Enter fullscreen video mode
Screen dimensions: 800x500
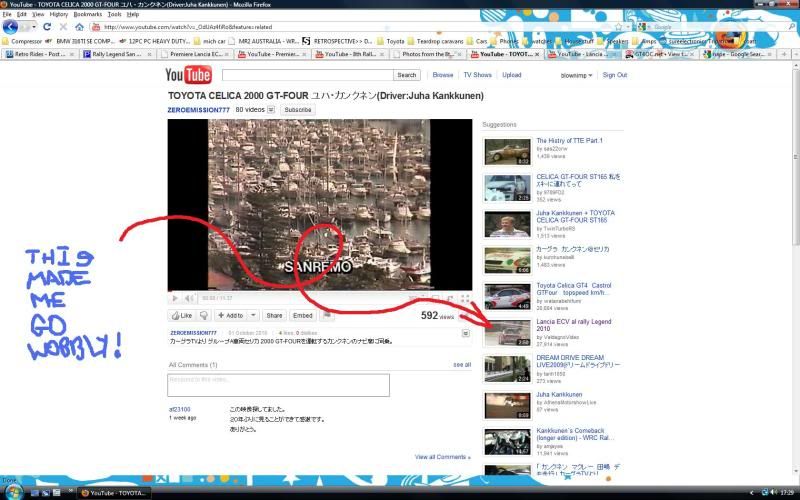[x=465, y=298]
